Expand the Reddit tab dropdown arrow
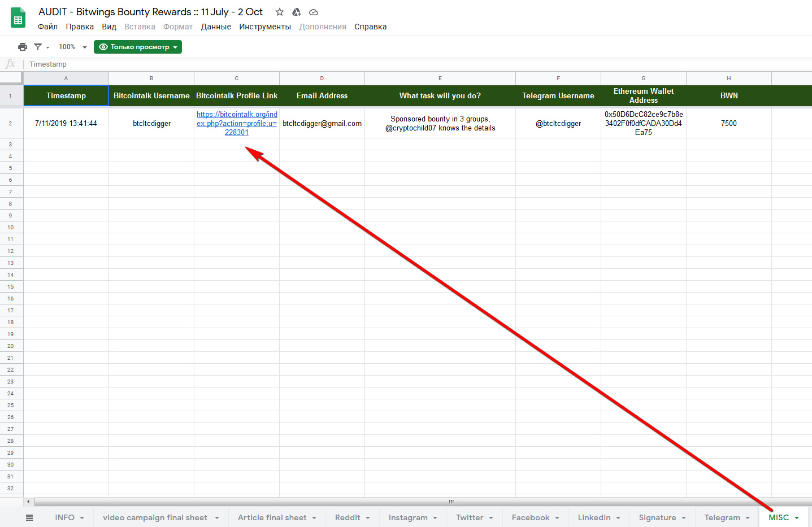 coord(368,518)
